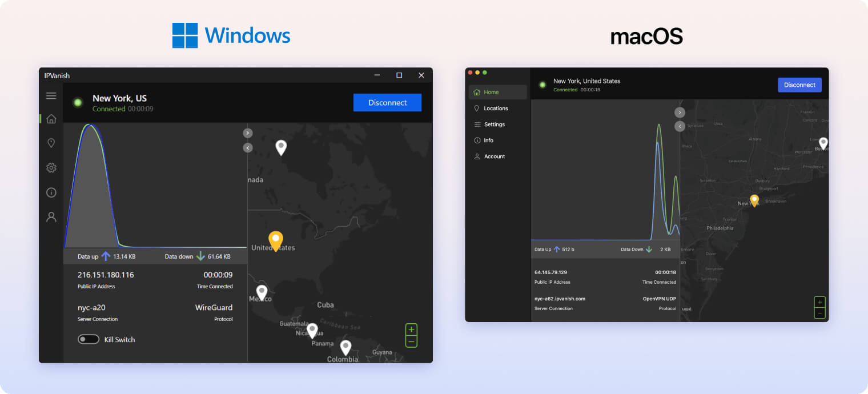Screen dimensions: 868x394
Task: Select the Locations pin icon on macOS
Action: [477, 108]
